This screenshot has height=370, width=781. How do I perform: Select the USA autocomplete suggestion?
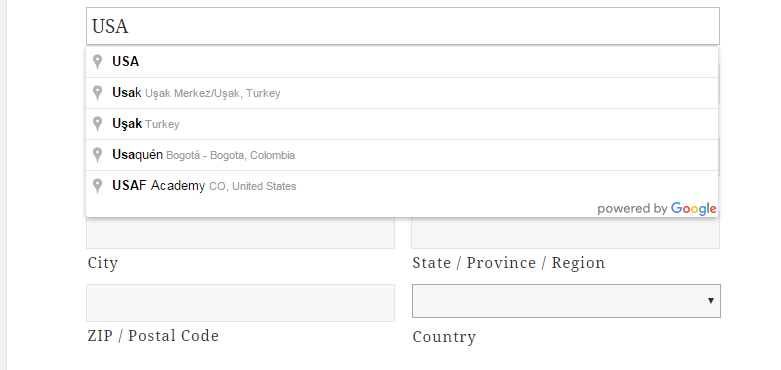(x=402, y=62)
